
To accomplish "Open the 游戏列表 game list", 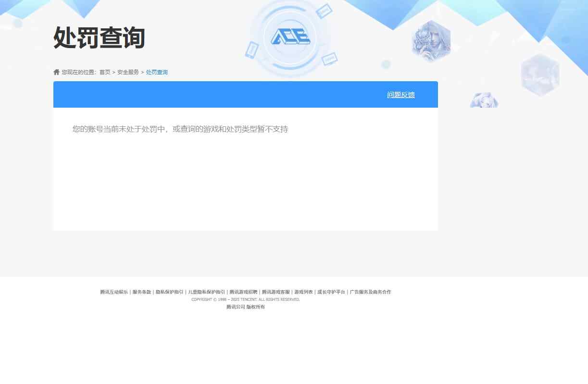I will coord(303,292).
